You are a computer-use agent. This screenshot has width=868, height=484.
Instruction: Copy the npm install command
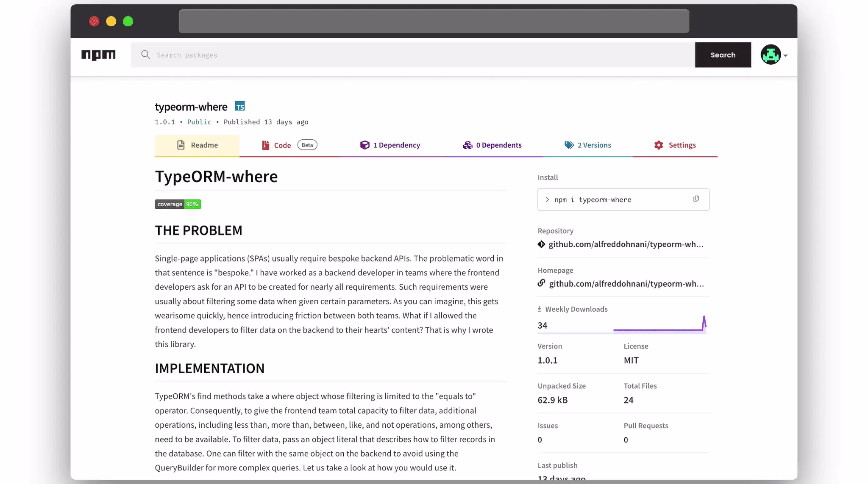coord(696,199)
